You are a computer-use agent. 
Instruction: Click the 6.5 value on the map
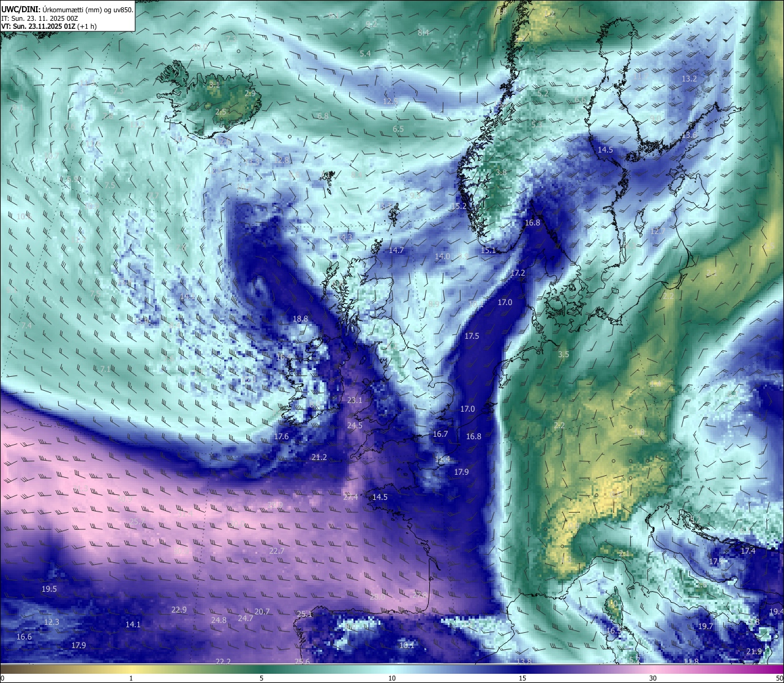coord(398,129)
